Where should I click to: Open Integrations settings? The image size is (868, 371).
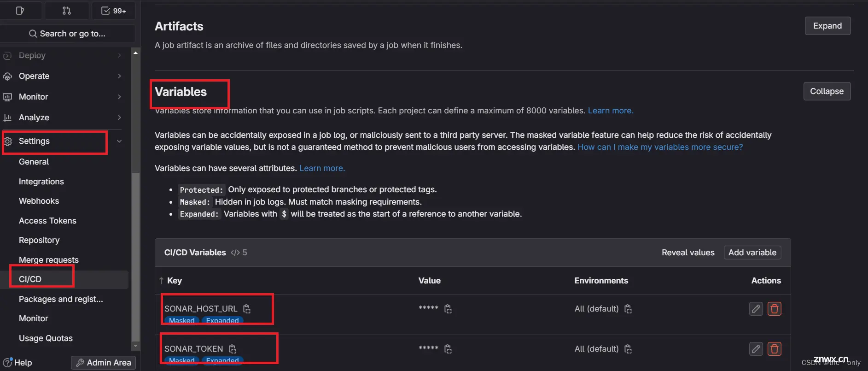point(41,182)
